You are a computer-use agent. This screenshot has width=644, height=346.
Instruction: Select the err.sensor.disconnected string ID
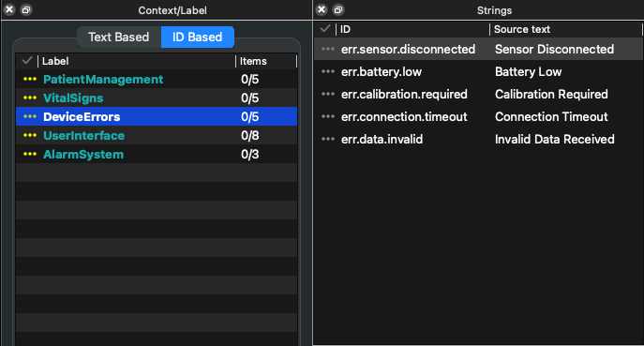[x=409, y=50]
